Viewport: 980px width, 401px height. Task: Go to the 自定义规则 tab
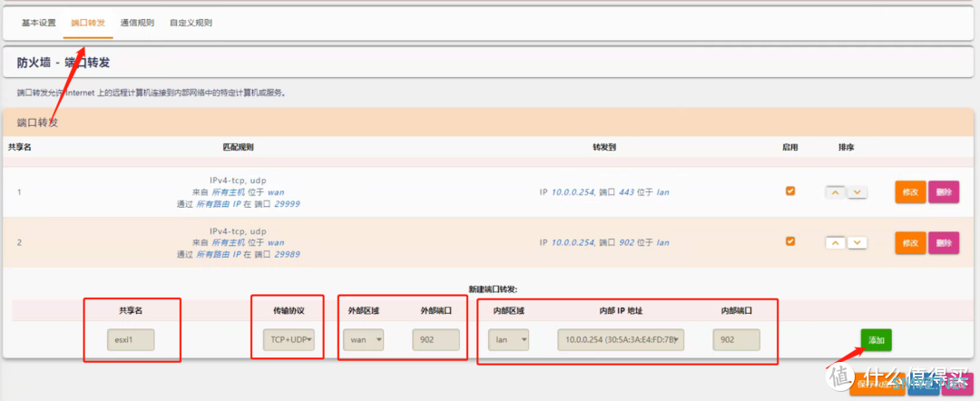191,22
